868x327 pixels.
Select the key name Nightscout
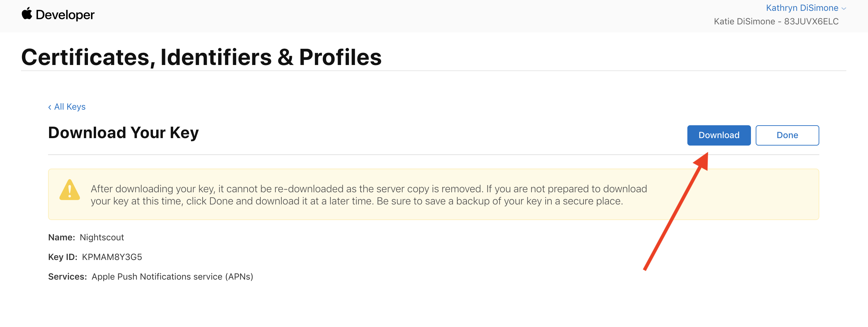(x=102, y=238)
